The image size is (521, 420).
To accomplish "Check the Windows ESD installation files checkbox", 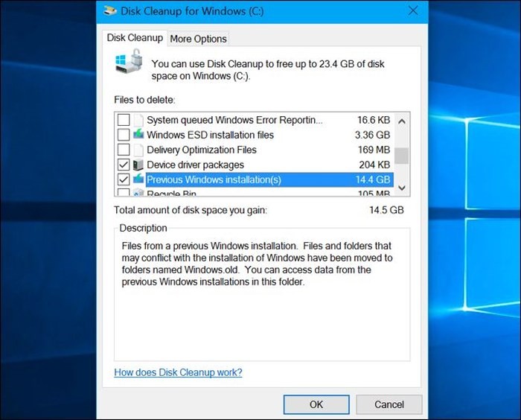I will (124, 135).
